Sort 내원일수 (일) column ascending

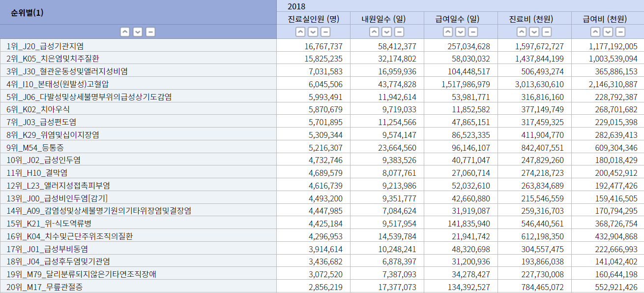(x=374, y=32)
